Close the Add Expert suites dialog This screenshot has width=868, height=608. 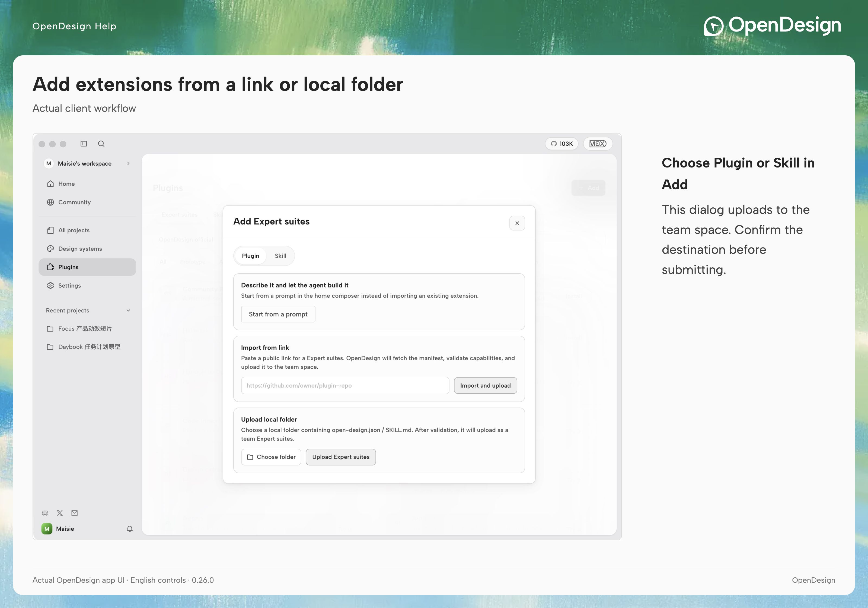[x=517, y=223]
